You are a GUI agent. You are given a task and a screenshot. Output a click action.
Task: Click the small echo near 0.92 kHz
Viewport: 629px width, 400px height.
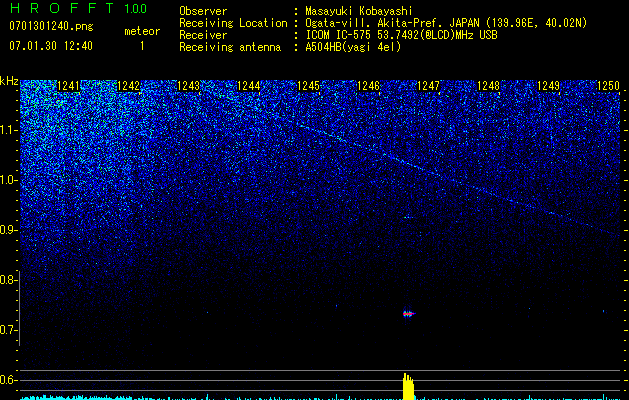pos(408,217)
